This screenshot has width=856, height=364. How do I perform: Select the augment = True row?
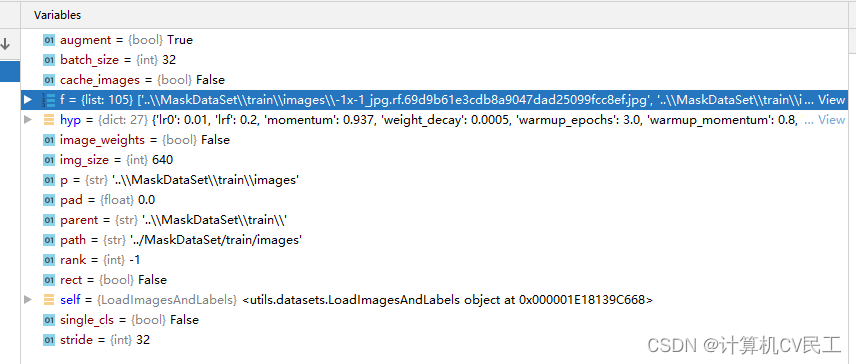[435, 40]
